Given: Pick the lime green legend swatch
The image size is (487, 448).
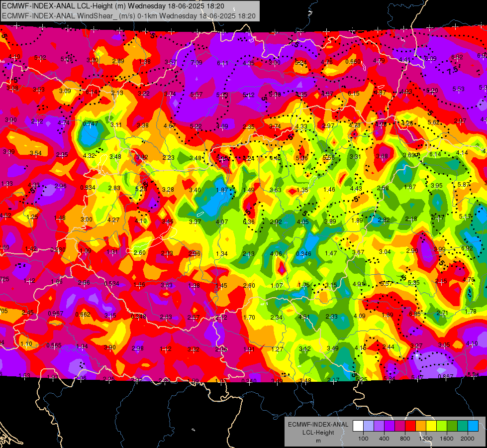Looking at the screenshot, I should [x=442, y=426].
